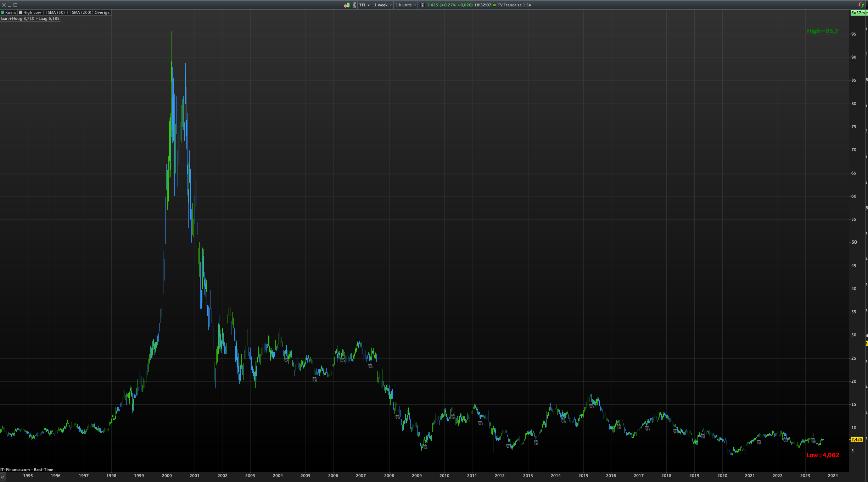This screenshot has height=482, width=868.
Task: Open the 1 k units dropdown
Action: click(405, 5)
